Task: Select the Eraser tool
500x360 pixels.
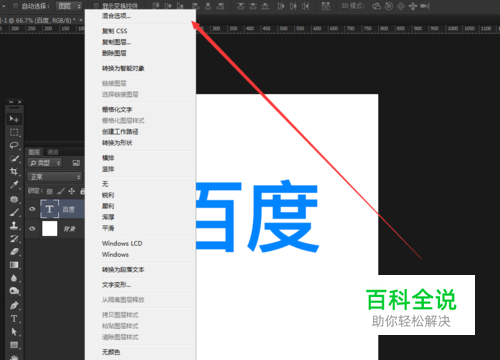Action: tap(14, 252)
